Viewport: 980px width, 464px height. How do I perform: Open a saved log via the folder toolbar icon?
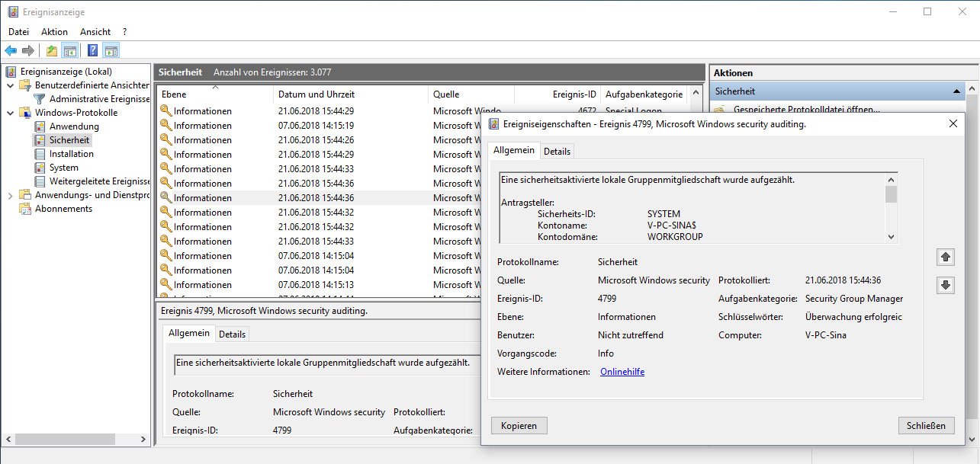51,50
